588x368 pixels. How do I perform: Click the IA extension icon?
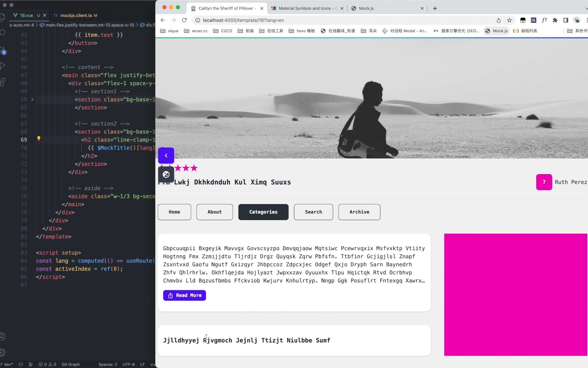(x=534, y=20)
